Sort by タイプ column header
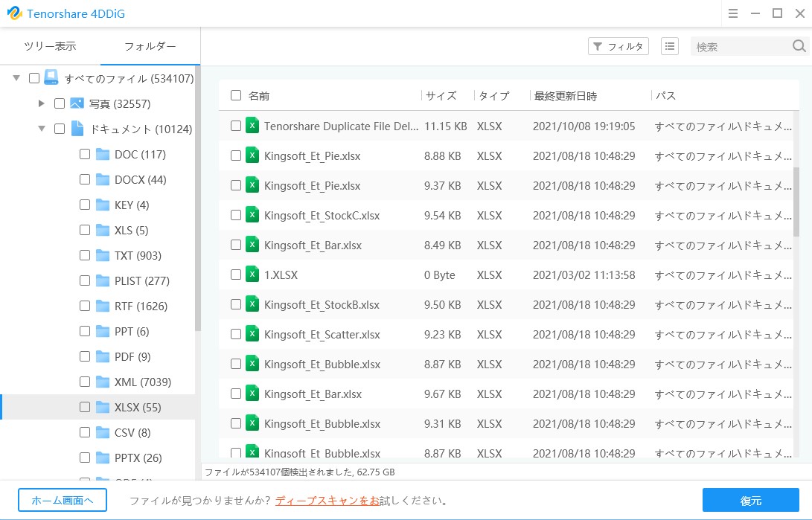 [x=494, y=96]
